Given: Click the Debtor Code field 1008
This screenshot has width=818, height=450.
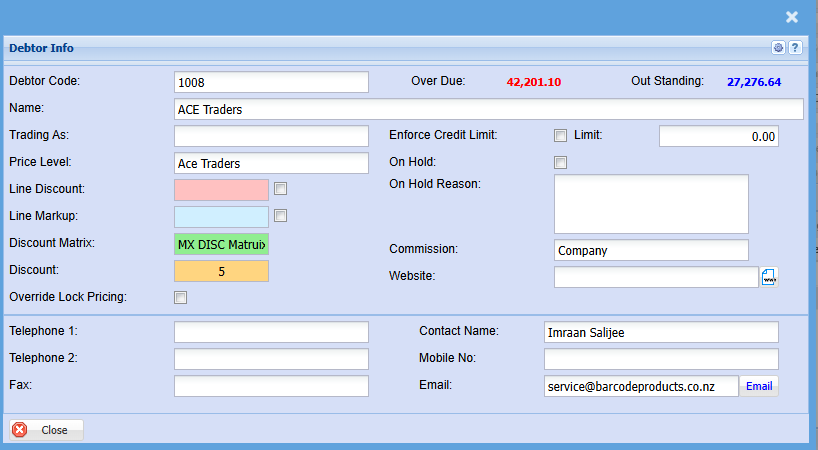Looking at the screenshot, I should pos(271,82).
